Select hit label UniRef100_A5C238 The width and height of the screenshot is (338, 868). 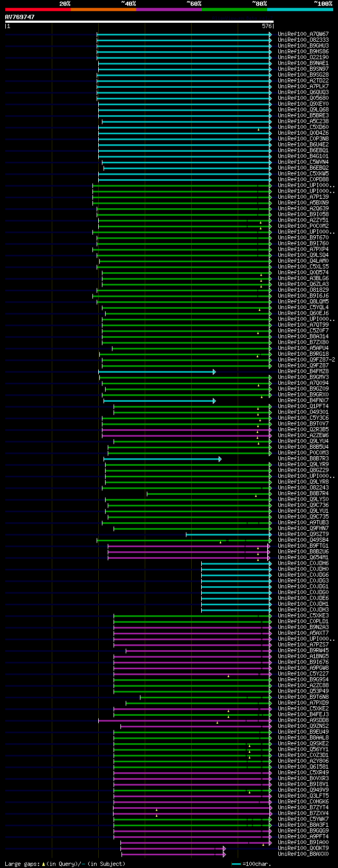pyautogui.click(x=303, y=122)
